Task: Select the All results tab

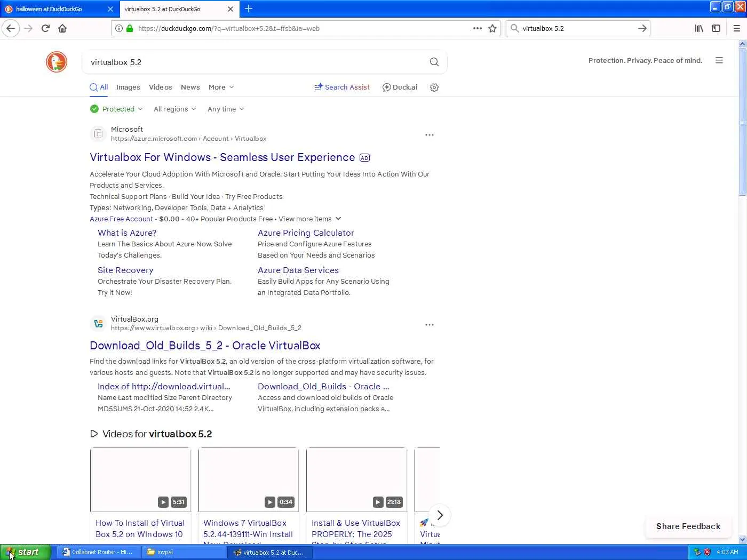Action: click(x=99, y=87)
